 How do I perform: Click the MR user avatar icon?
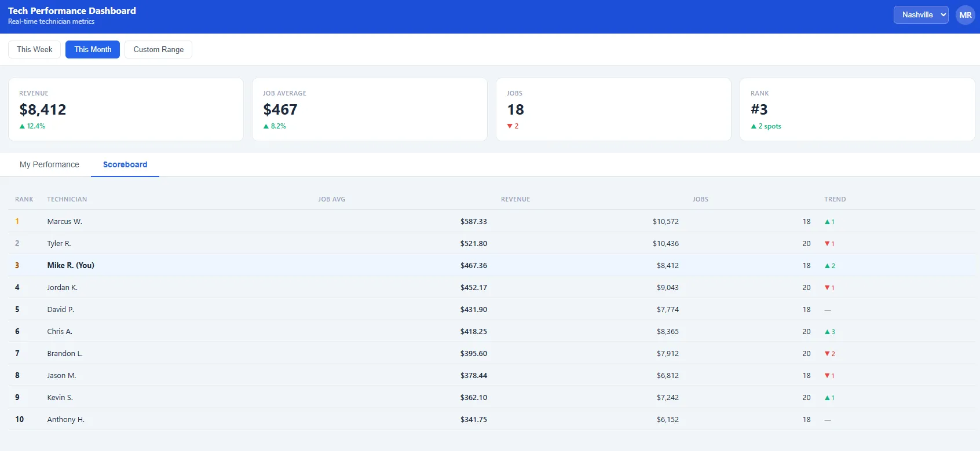point(965,15)
